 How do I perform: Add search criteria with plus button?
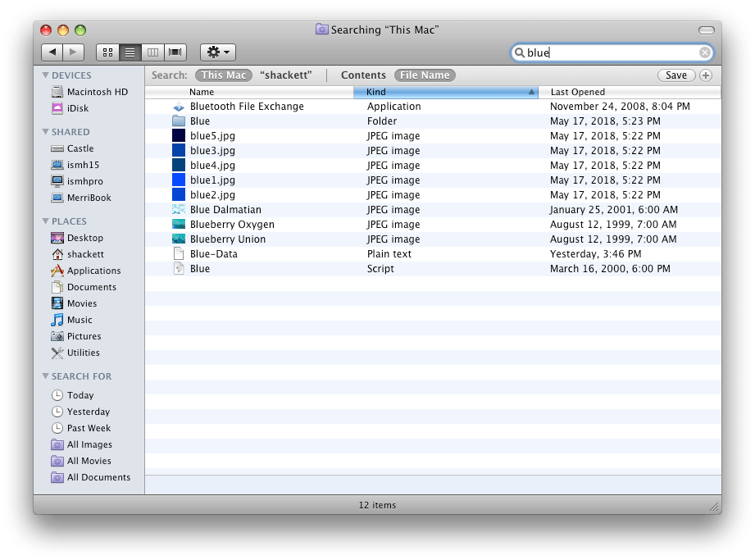click(706, 75)
